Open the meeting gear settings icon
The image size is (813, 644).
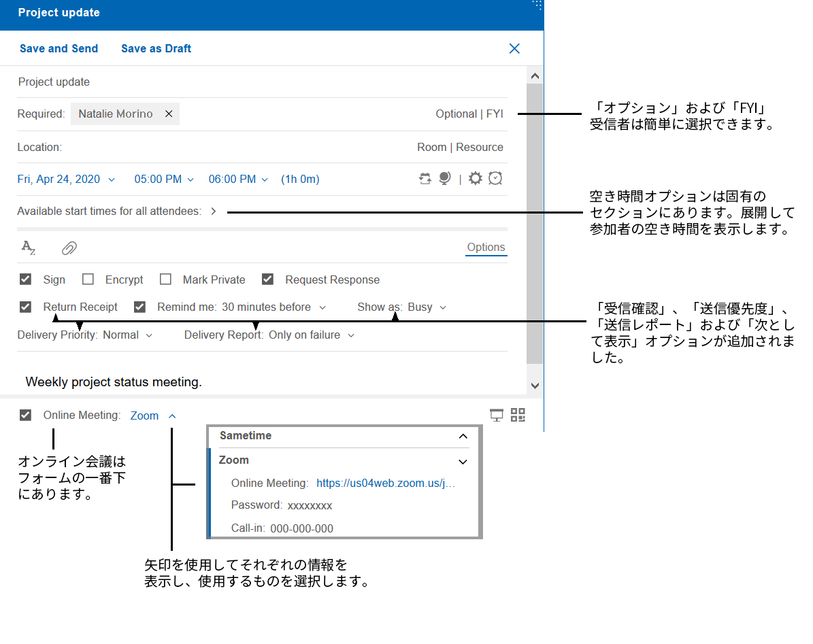tap(475, 178)
